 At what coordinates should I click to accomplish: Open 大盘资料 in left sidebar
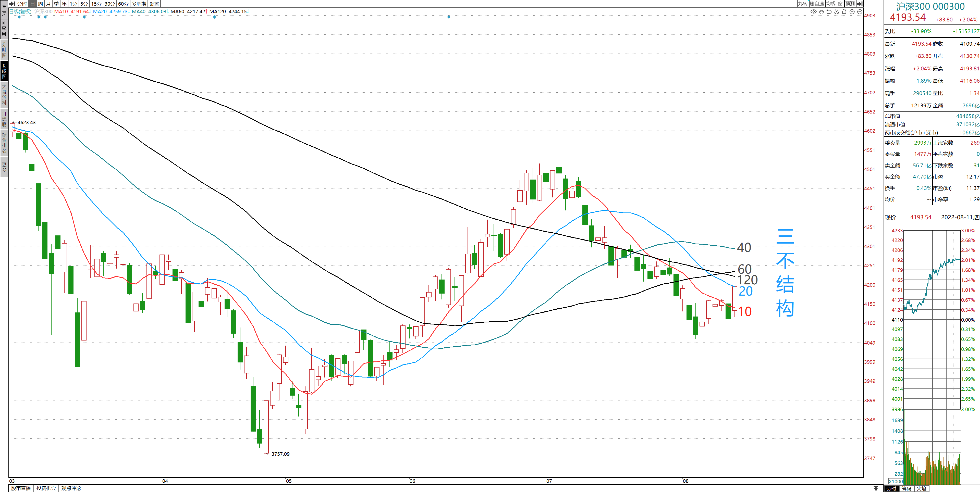[4, 94]
